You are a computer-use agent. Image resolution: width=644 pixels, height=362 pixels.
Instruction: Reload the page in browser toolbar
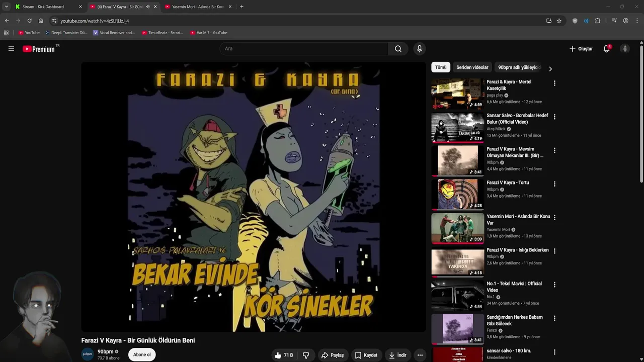29,21
